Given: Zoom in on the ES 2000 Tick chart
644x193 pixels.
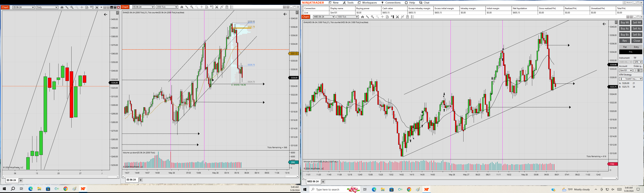Looking at the screenshot, I should coord(192,7).
